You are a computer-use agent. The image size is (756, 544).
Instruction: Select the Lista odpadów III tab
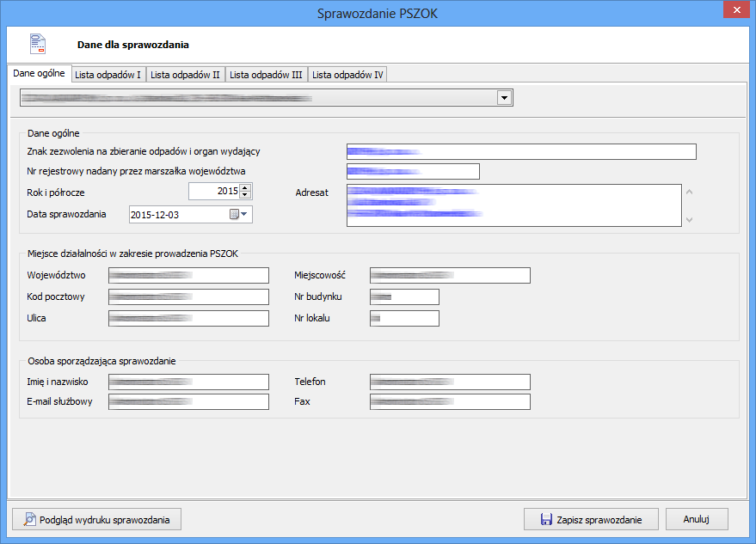(266, 75)
